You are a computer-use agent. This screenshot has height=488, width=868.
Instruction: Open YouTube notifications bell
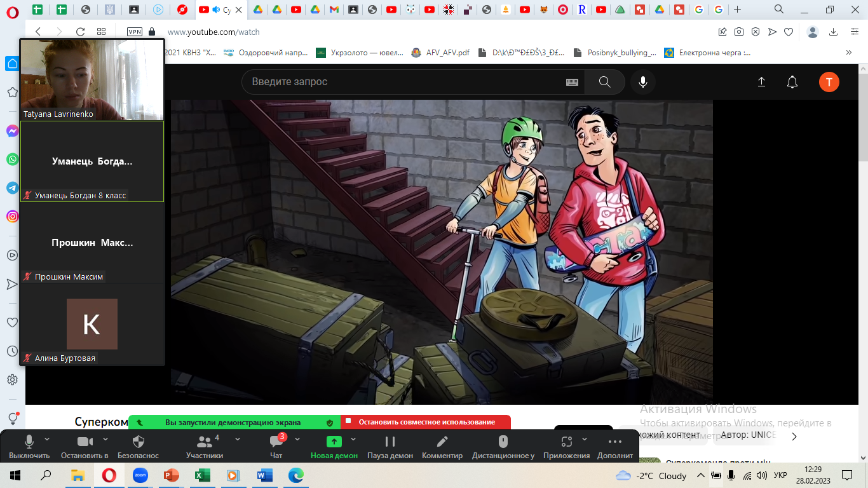tap(792, 82)
